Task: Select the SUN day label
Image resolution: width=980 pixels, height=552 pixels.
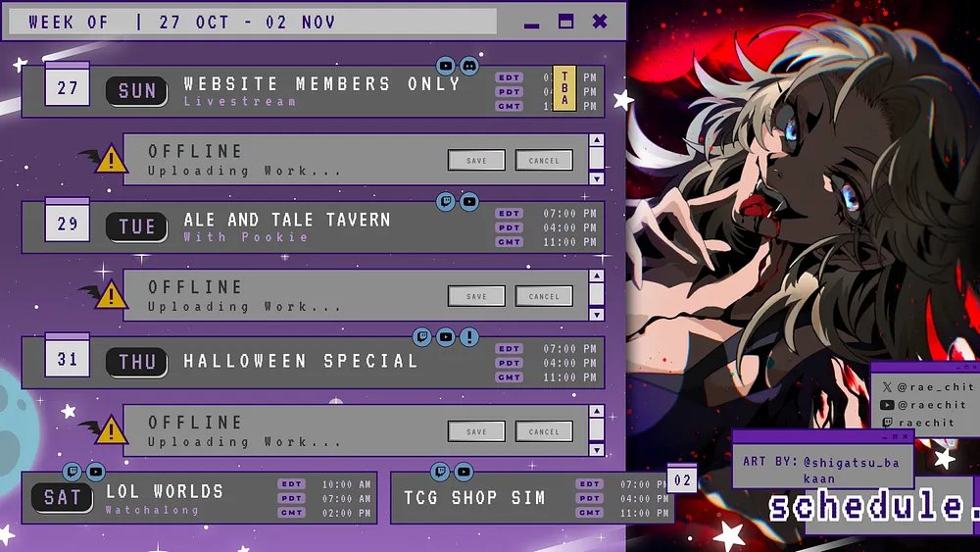Action: pyautogui.click(x=136, y=91)
